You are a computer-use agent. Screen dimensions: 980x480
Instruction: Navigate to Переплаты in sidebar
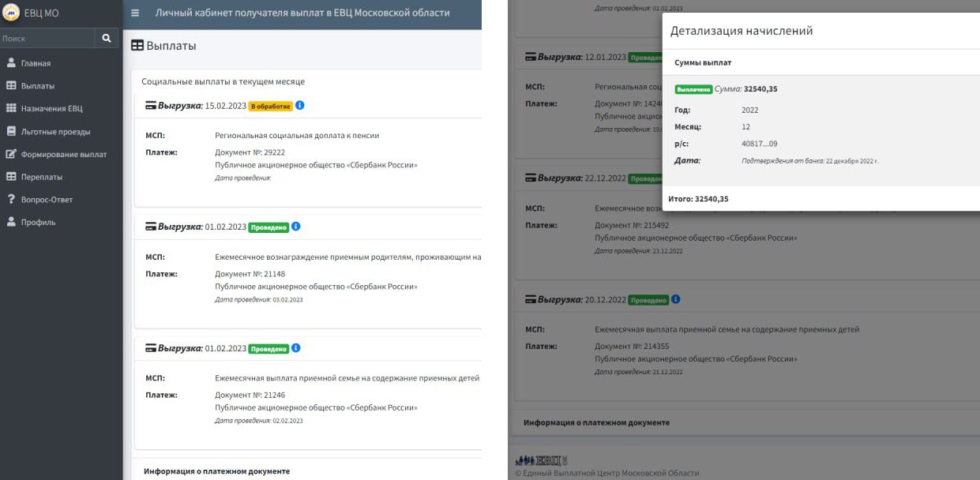[41, 177]
